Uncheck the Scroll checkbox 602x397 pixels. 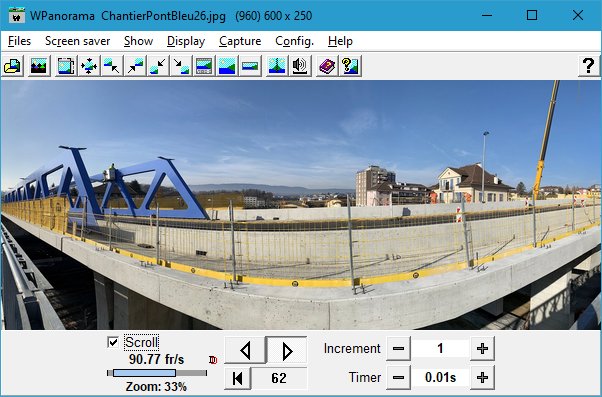tap(113, 342)
